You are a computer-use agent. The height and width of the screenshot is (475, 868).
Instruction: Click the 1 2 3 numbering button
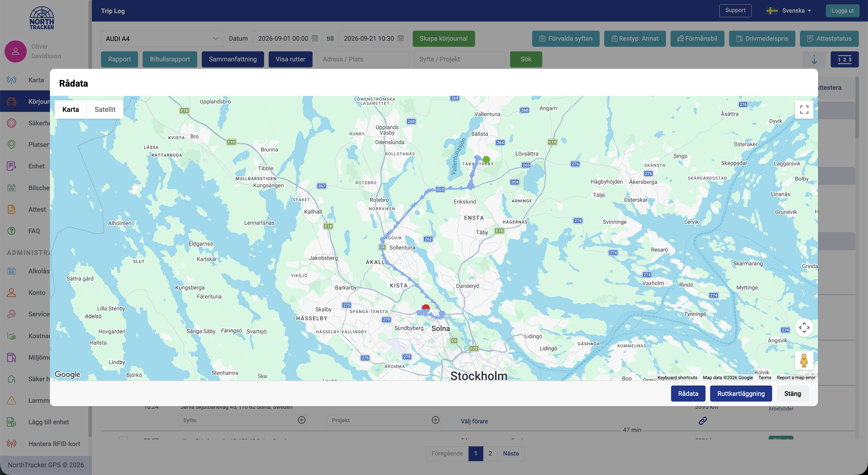(844, 60)
